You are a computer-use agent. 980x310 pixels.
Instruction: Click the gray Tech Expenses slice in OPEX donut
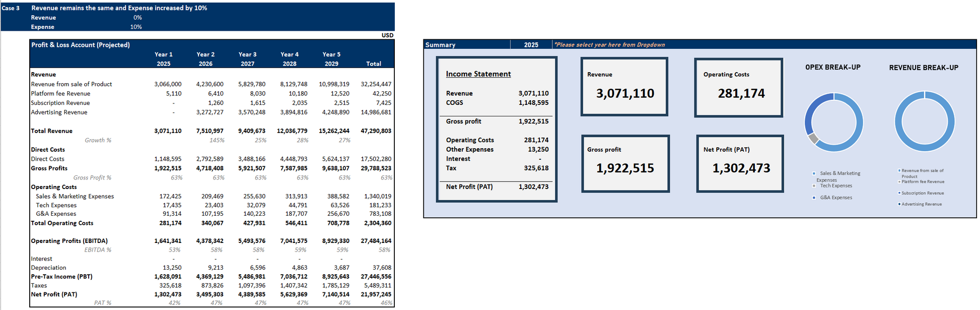812,138
